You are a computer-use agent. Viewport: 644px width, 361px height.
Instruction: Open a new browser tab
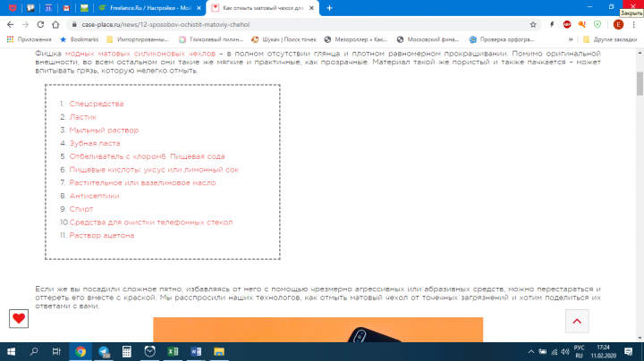329,8
